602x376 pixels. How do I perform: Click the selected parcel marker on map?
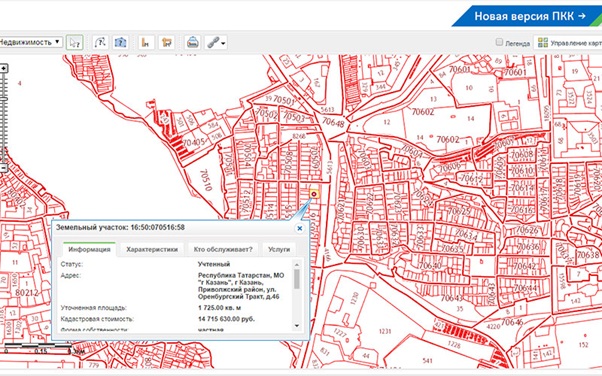314,194
